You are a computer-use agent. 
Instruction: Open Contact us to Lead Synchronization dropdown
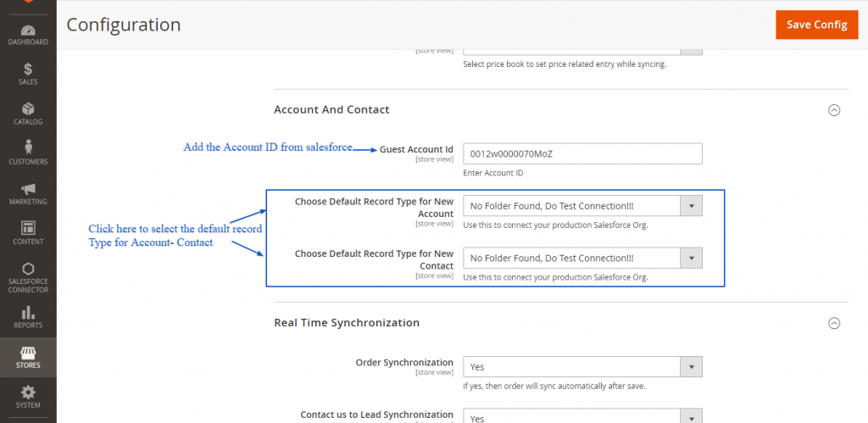[582, 416]
